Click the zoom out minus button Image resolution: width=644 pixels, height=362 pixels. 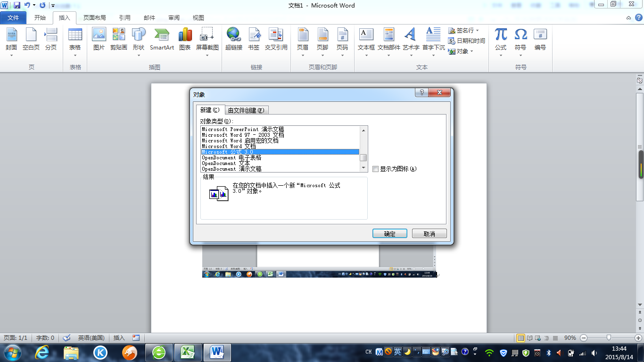[x=584, y=338]
